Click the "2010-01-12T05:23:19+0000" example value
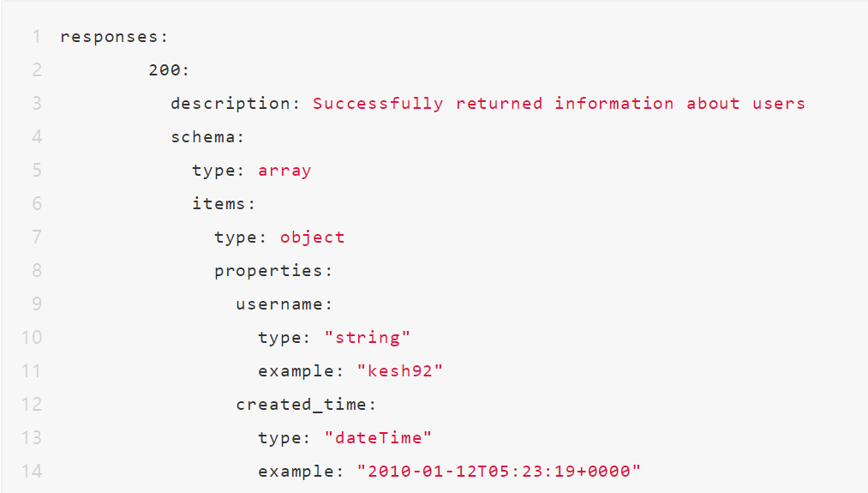This screenshot has width=868, height=493. [x=499, y=472]
